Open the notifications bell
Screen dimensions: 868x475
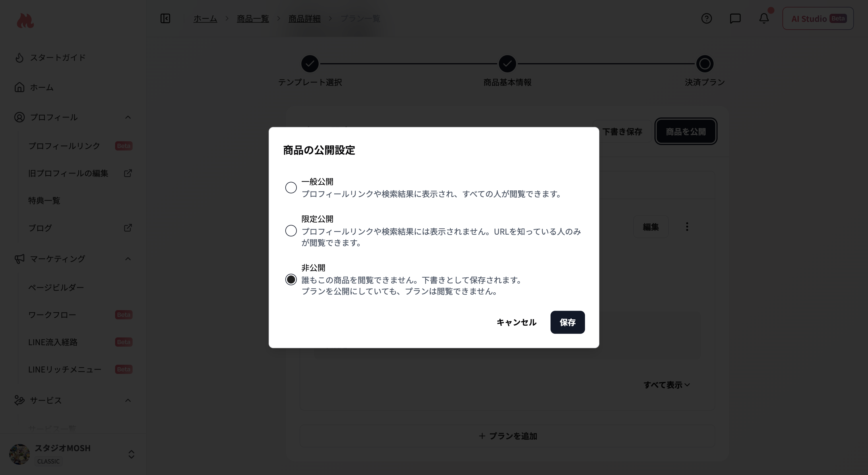[764, 18]
